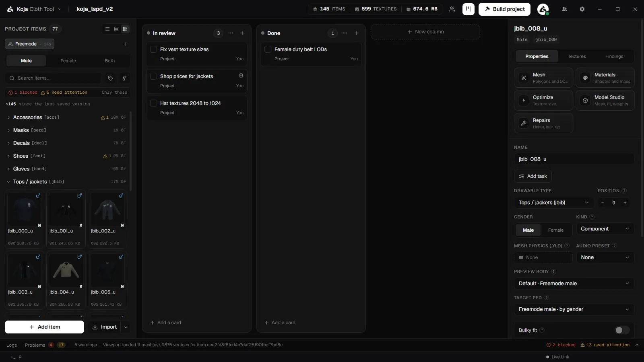Set gender to Female in properties

click(x=555, y=230)
